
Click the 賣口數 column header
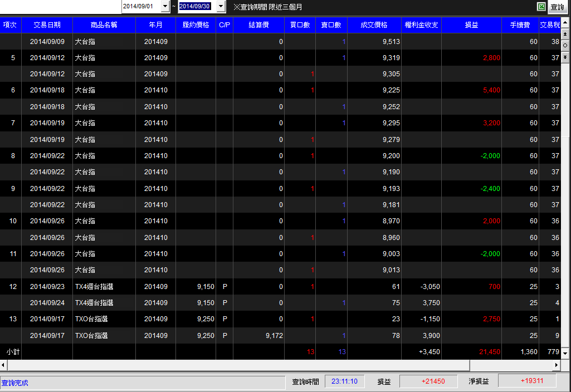click(331, 25)
